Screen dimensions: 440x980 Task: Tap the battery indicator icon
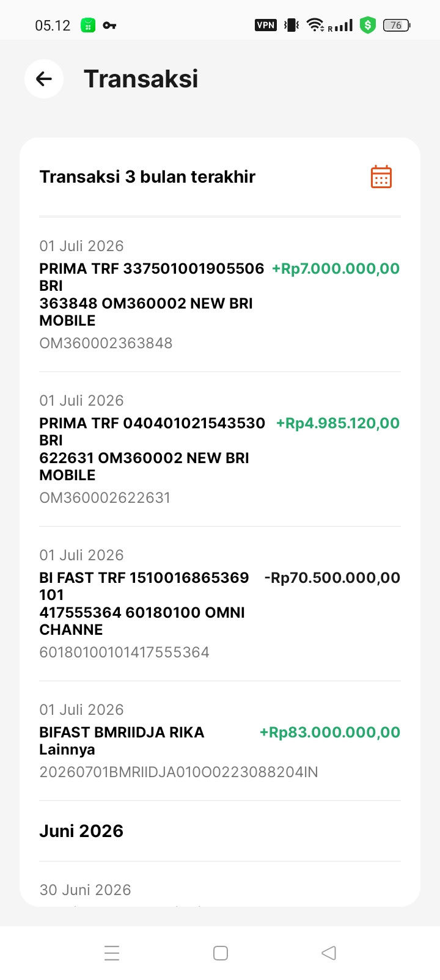pyautogui.click(x=397, y=25)
